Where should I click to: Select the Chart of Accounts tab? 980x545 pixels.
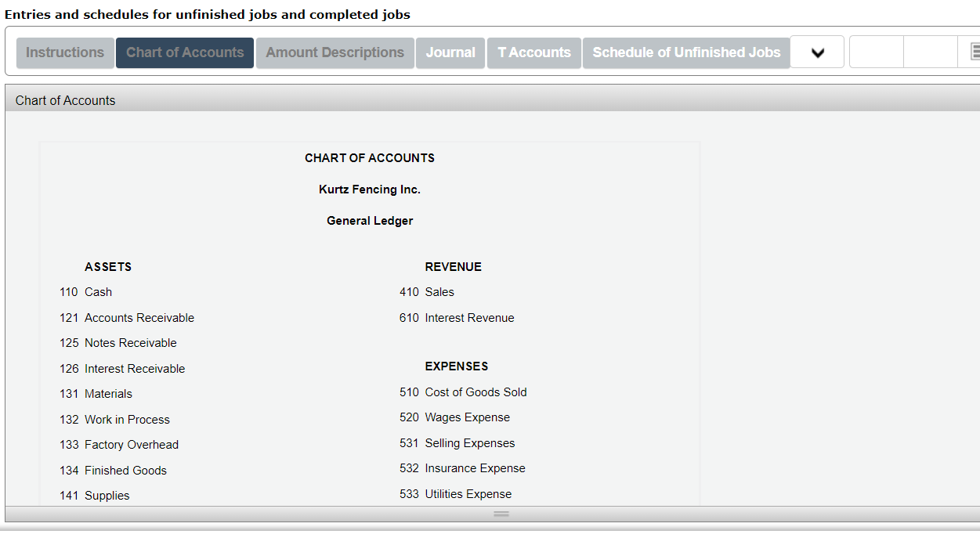[184, 52]
